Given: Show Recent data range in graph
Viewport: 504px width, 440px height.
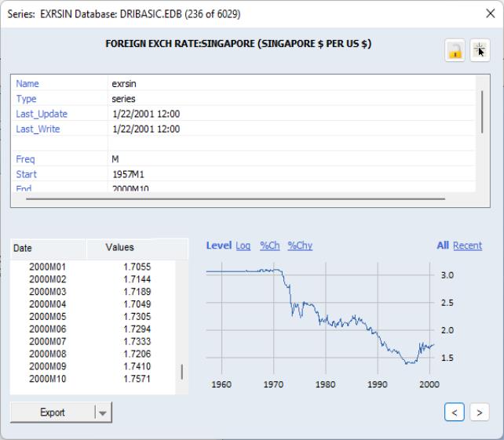Looking at the screenshot, I should [467, 245].
